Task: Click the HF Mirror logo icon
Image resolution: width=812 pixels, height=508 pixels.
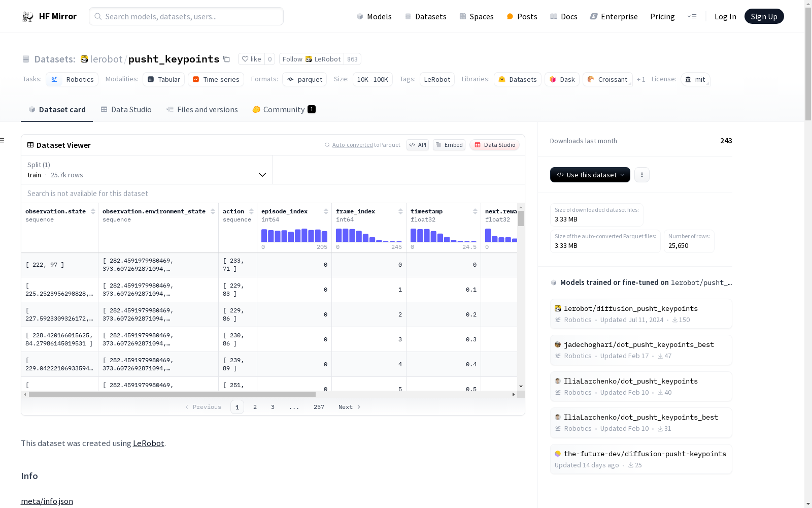Action: pyautogui.click(x=27, y=17)
